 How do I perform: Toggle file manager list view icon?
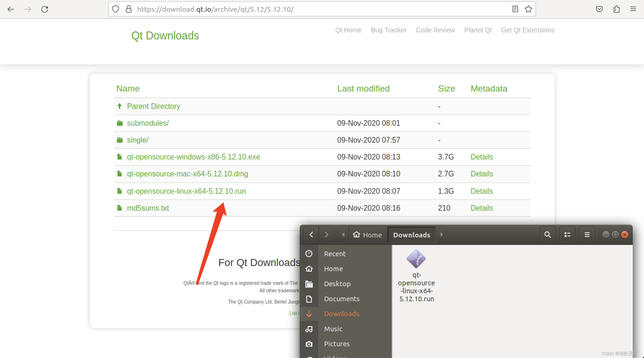click(x=567, y=235)
